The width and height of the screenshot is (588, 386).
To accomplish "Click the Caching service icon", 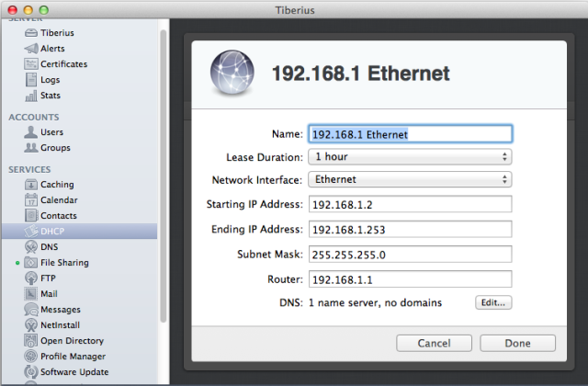I will [x=30, y=185].
